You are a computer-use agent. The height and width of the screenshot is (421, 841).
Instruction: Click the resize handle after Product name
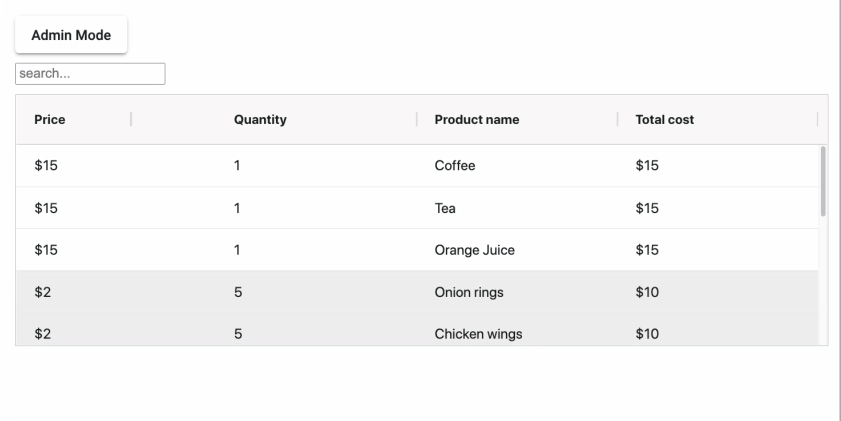tap(618, 120)
